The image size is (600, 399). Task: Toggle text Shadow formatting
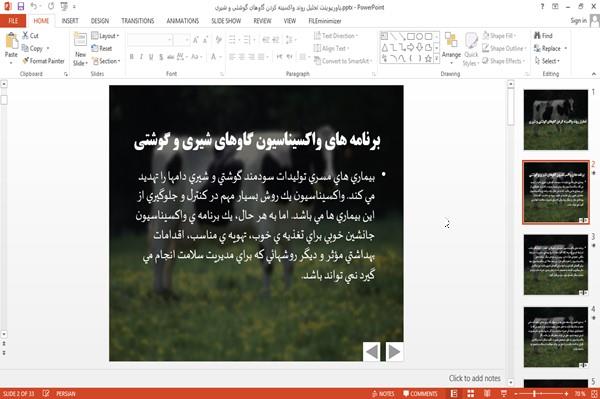[161, 57]
